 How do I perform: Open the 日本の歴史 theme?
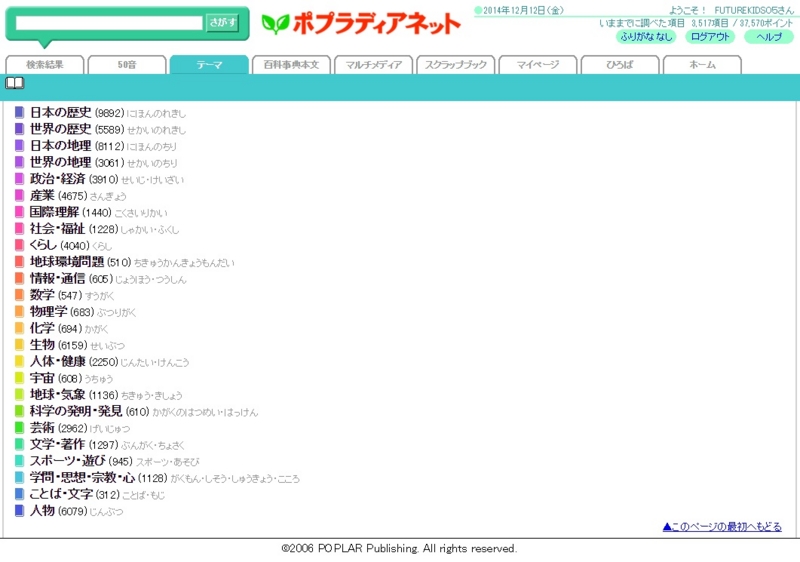pos(61,112)
